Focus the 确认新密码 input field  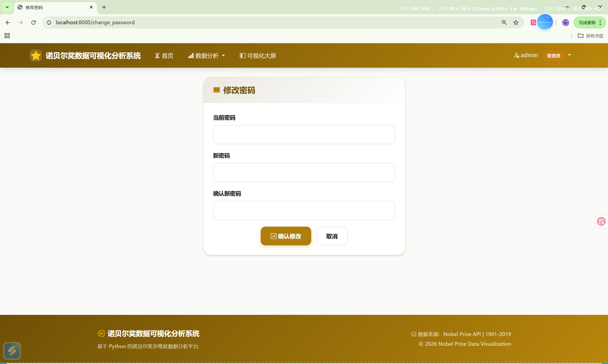[x=304, y=211]
